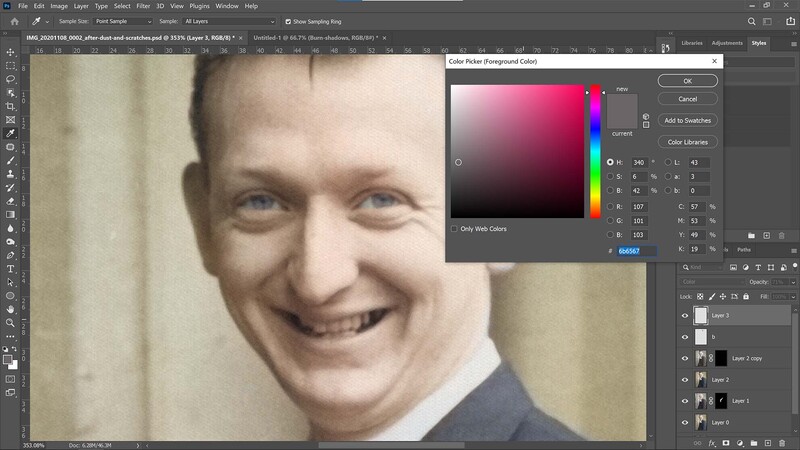Select the S saturation radio button
The width and height of the screenshot is (800, 450).
coord(610,177)
